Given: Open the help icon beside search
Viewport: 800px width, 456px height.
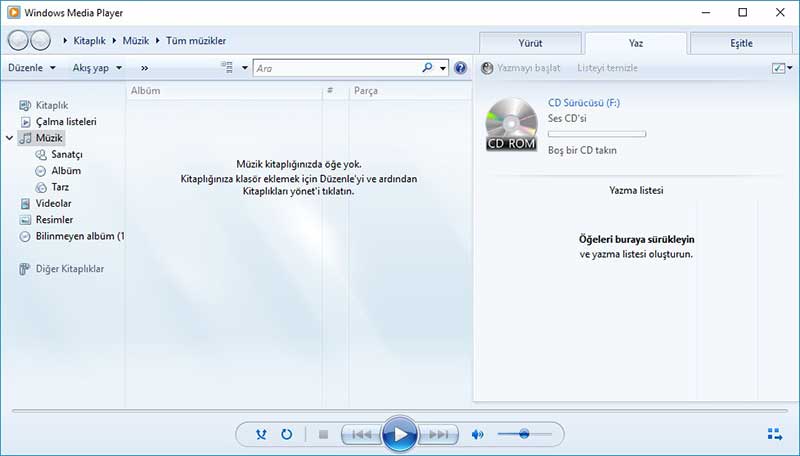Looking at the screenshot, I should [x=460, y=68].
